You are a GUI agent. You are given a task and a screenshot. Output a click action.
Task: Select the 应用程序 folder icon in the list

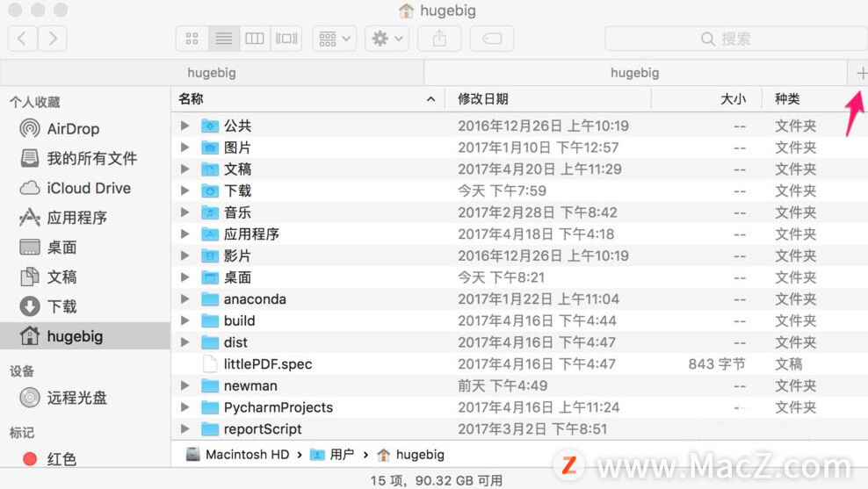coord(210,234)
